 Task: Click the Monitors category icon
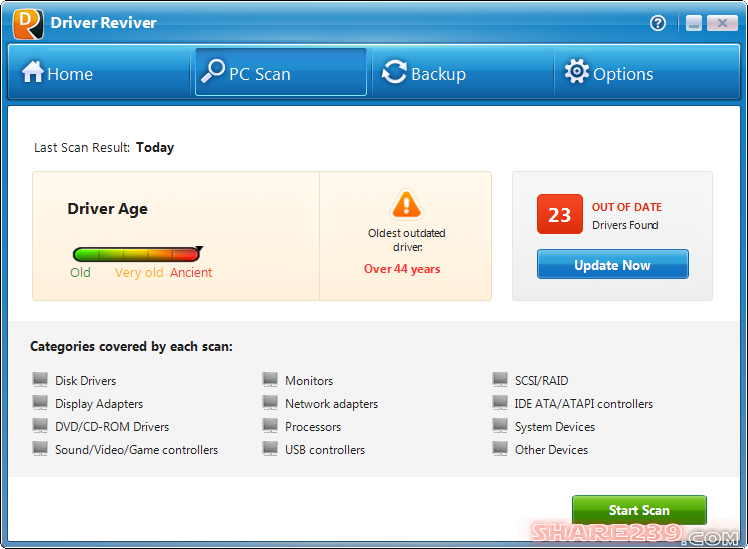click(x=270, y=380)
